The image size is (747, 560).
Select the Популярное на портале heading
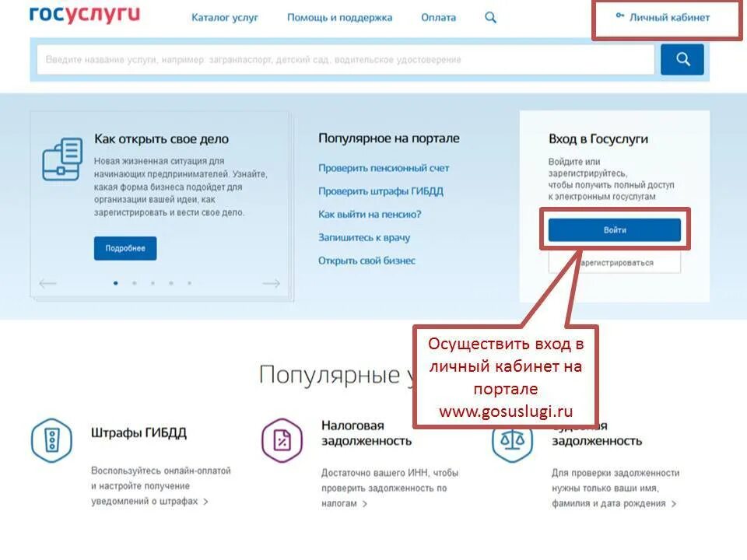389,138
